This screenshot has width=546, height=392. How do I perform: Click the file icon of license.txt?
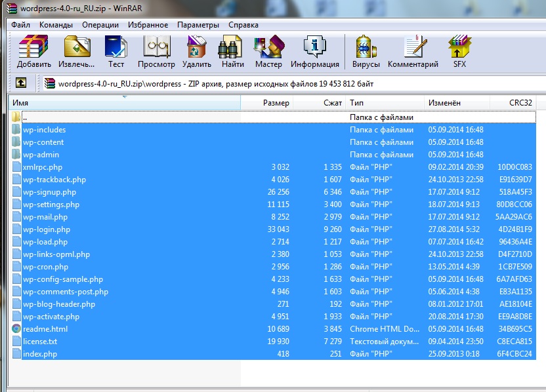pyautogui.click(x=16, y=342)
